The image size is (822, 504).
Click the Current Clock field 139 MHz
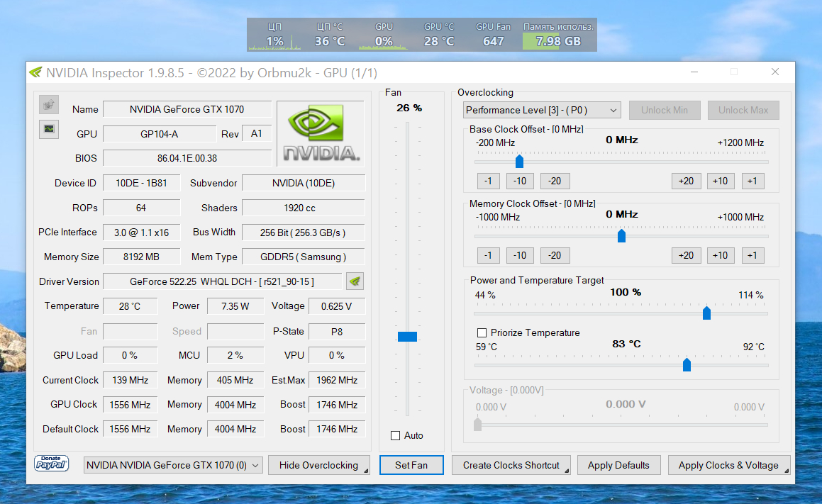pyautogui.click(x=130, y=381)
